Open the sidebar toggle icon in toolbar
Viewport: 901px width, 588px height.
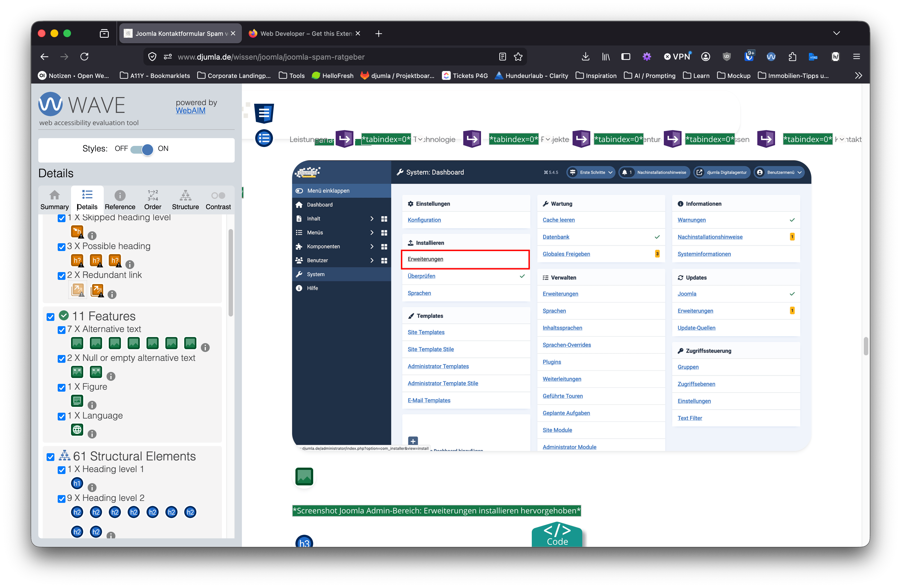(x=626, y=57)
